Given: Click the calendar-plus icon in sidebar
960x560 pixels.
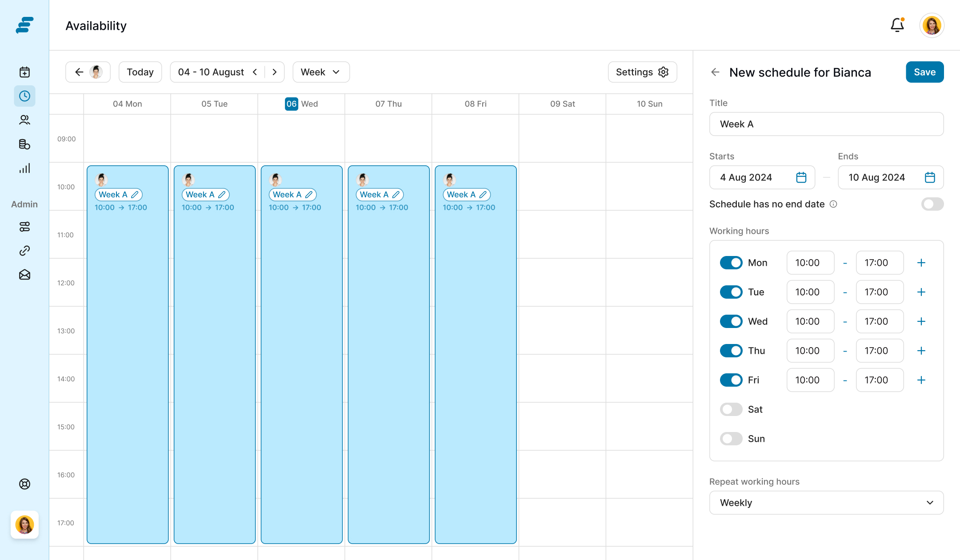Looking at the screenshot, I should [24, 72].
